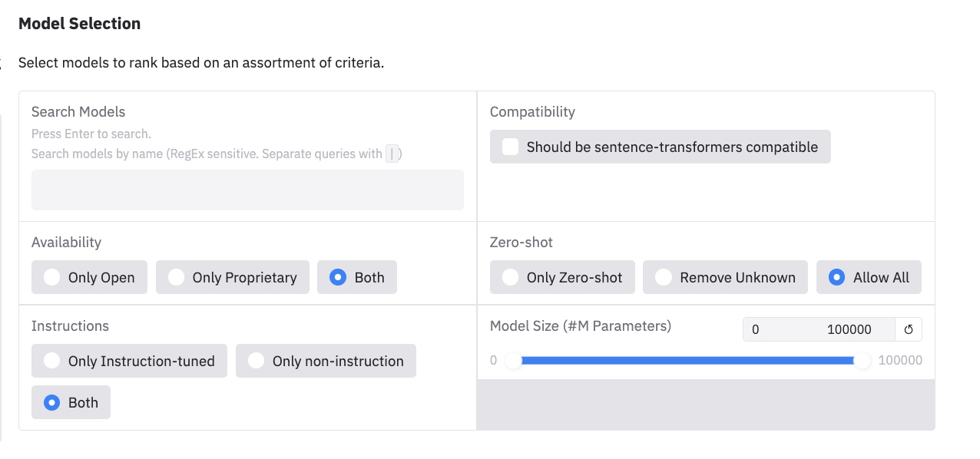Choose Only Proprietary availability option
Image resolution: width=980 pixels, height=459 pixels.
pos(177,277)
